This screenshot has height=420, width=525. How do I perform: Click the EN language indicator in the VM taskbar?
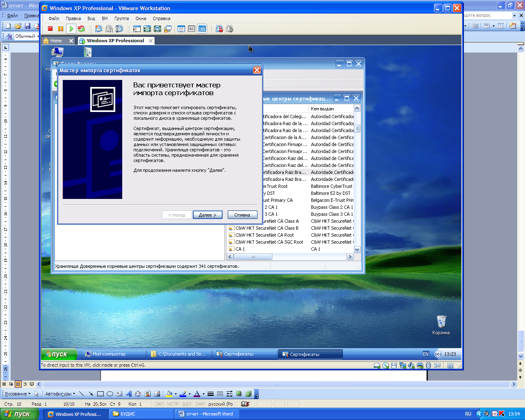(x=426, y=354)
